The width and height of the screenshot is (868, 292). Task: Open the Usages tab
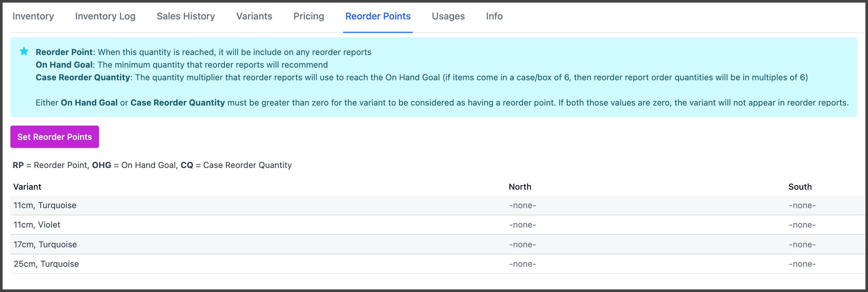[448, 16]
